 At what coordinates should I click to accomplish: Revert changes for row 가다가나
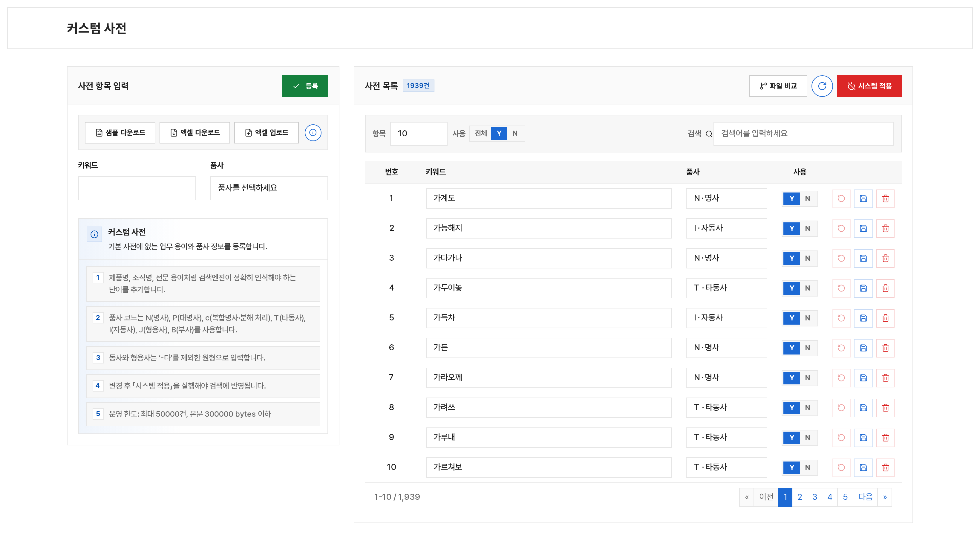tap(841, 259)
